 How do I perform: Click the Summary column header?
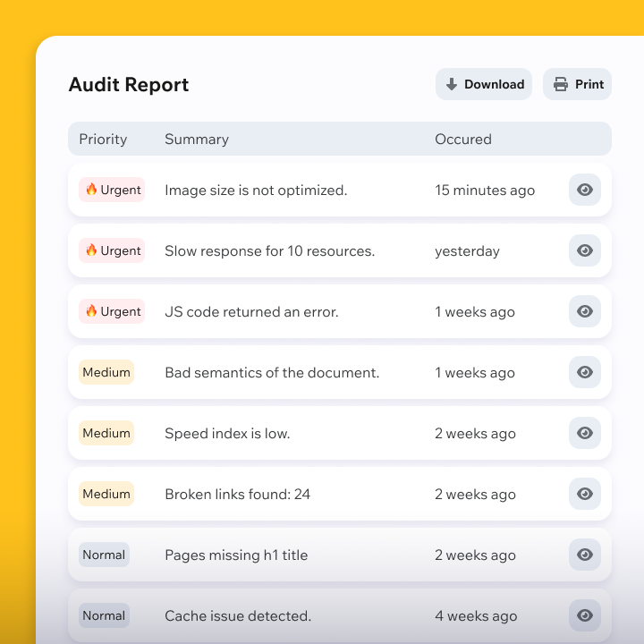coord(197,139)
